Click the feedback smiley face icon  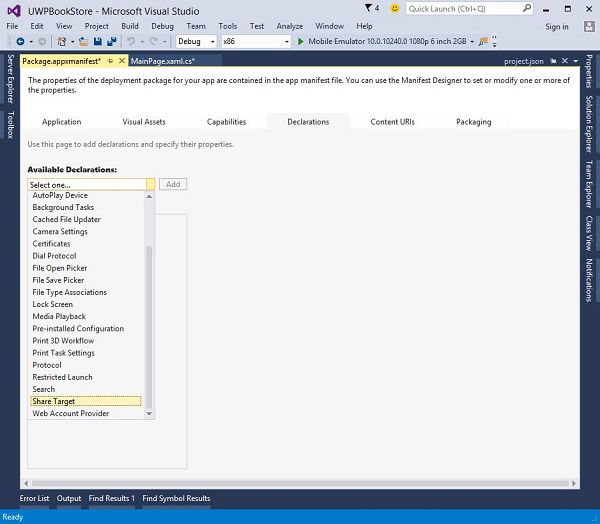[x=397, y=8]
